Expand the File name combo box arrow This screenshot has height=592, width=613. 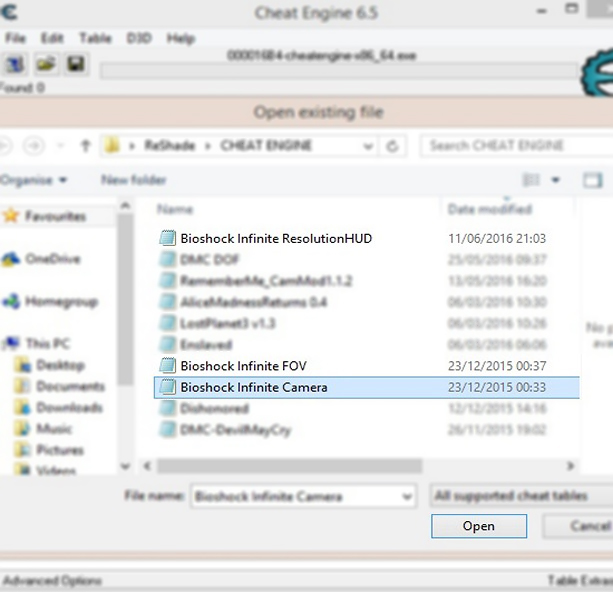(x=406, y=496)
